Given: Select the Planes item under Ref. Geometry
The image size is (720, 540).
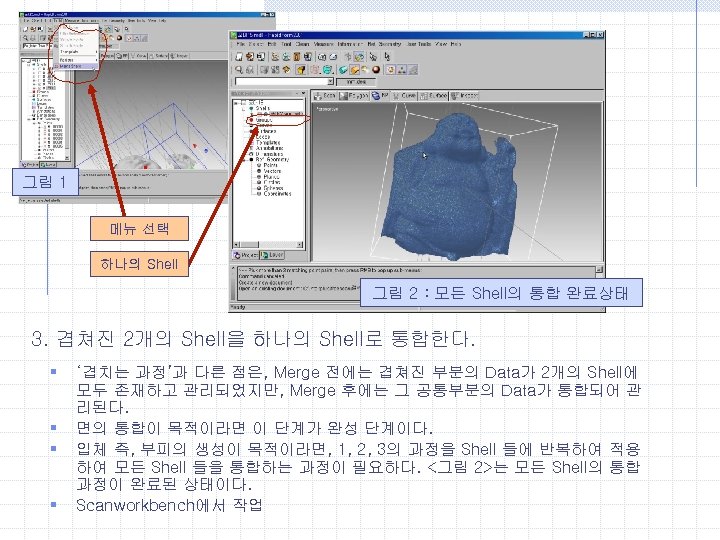Looking at the screenshot, I should pos(271,176).
